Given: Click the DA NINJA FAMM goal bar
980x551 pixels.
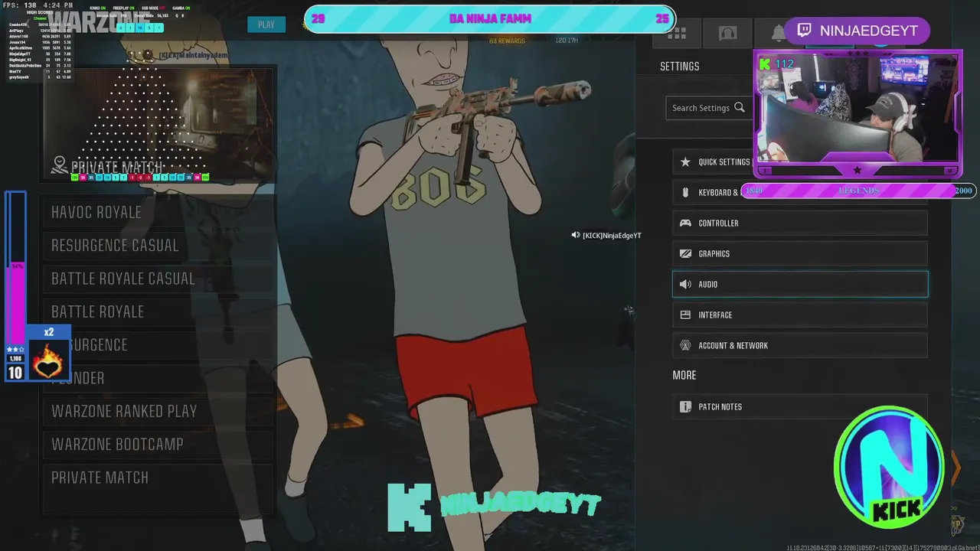Looking at the screenshot, I should click(x=490, y=19).
